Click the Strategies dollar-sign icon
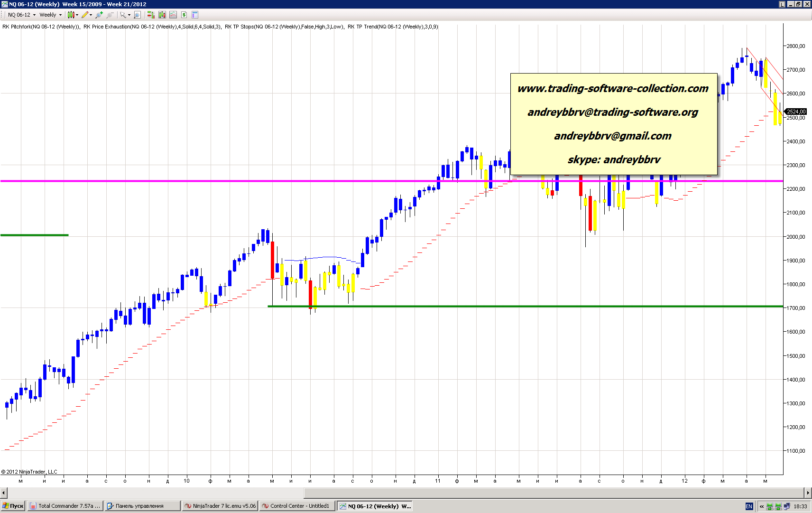This screenshot has height=513, width=812. point(184,15)
